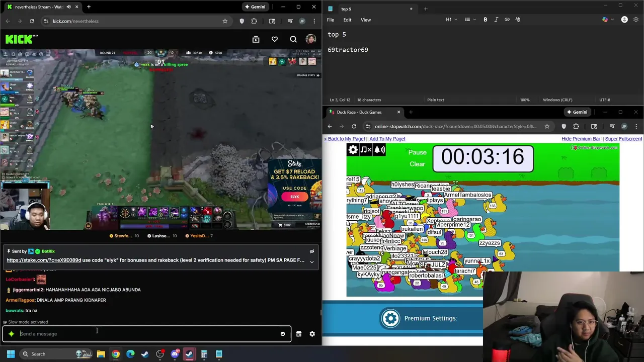Reload the kick.com page
Screen dimensions: 644x362
(32, 21)
